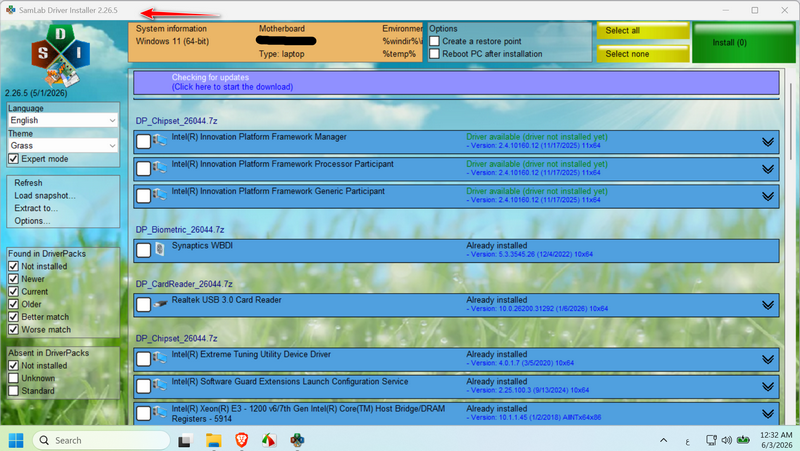
Task: Click device icon of Framework Processor Participant row
Action: pyautogui.click(x=160, y=166)
